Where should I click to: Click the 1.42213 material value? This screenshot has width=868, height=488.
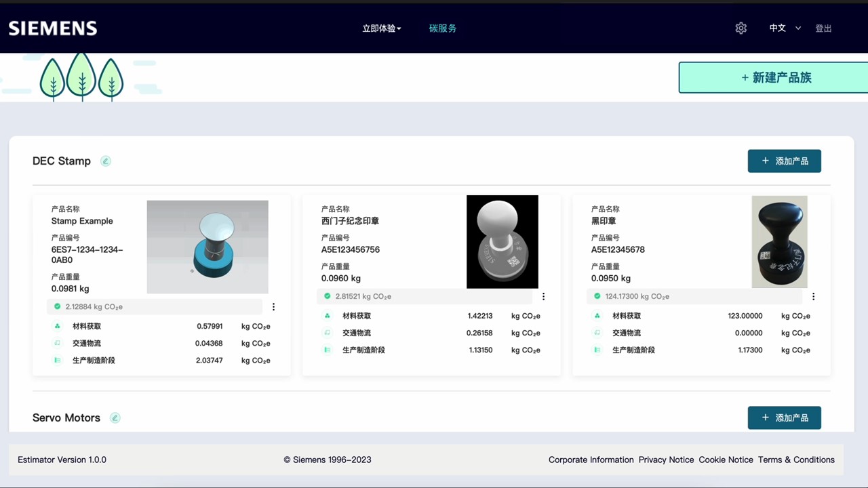(x=480, y=316)
